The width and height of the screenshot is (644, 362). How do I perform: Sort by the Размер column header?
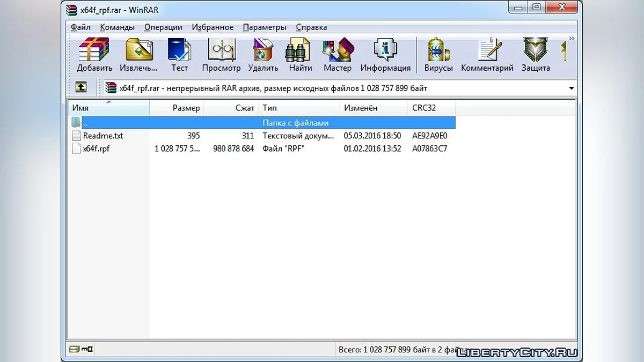(177, 108)
